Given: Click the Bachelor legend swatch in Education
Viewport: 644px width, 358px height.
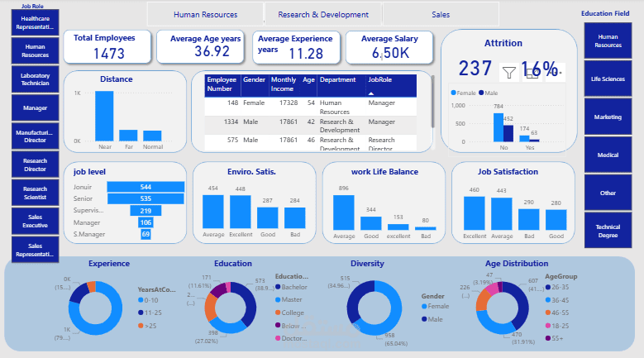Looking at the screenshot, I should click(278, 287).
